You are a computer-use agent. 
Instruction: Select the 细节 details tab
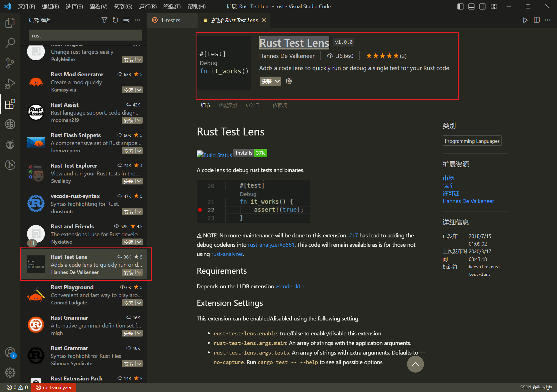point(205,105)
